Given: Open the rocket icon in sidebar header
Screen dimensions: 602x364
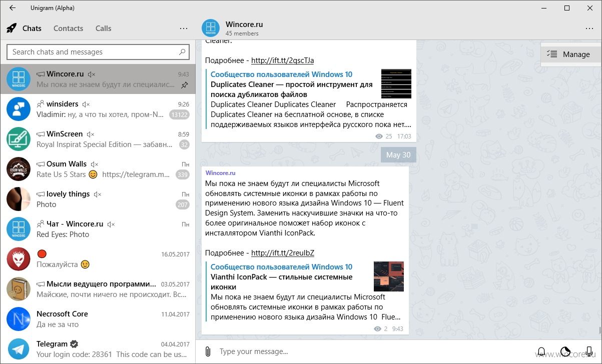Looking at the screenshot, I should tap(12, 28).
